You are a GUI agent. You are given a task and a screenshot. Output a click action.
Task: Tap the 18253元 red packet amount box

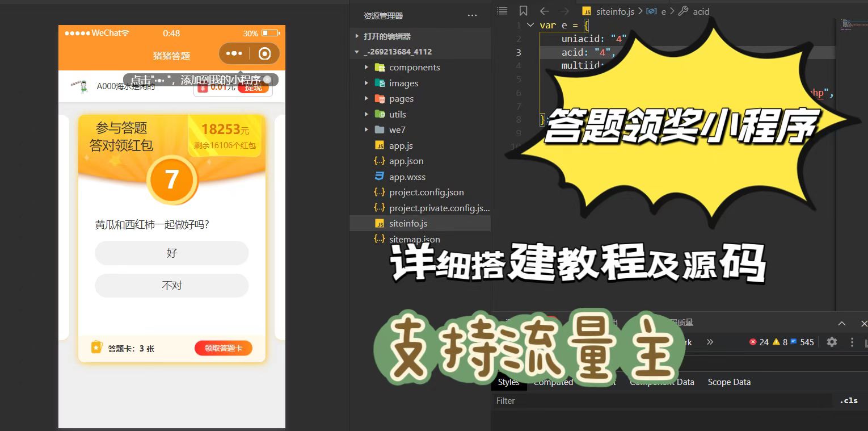click(225, 136)
